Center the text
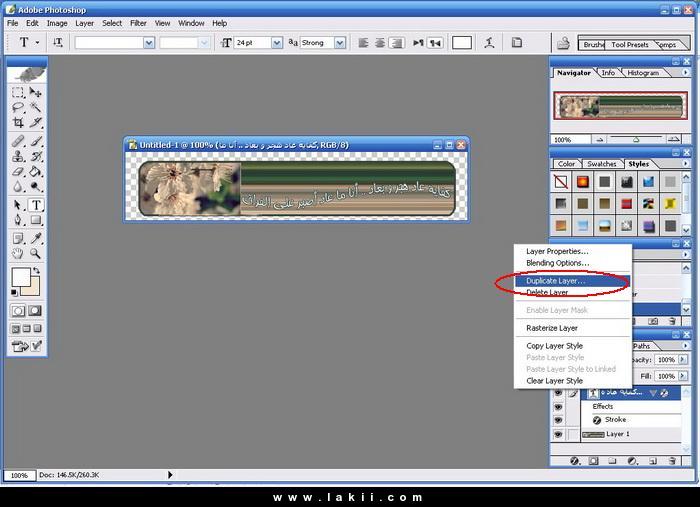The height and width of the screenshot is (507, 700). [380, 43]
